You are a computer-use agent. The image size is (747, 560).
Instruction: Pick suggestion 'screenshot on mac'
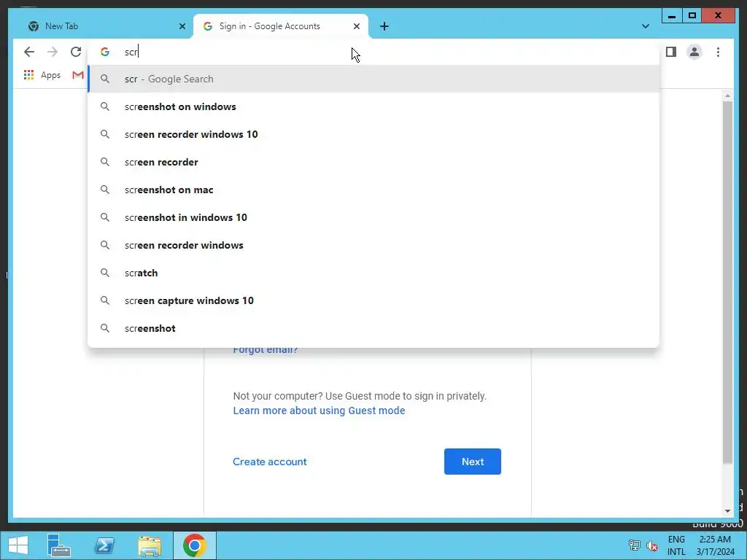[374, 190]
